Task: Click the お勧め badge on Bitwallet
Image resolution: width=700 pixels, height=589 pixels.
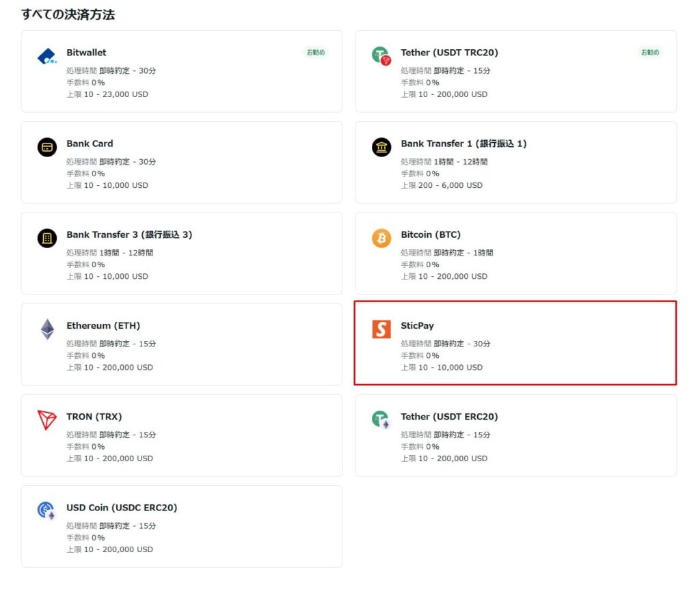Action: click(x=315, y=51)
